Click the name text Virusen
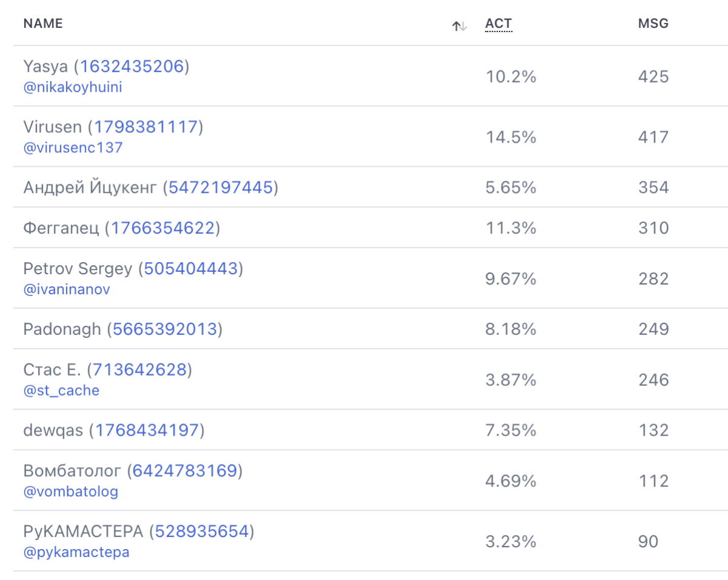Viewport: 728px width, 580px height. tap(53, 127)
